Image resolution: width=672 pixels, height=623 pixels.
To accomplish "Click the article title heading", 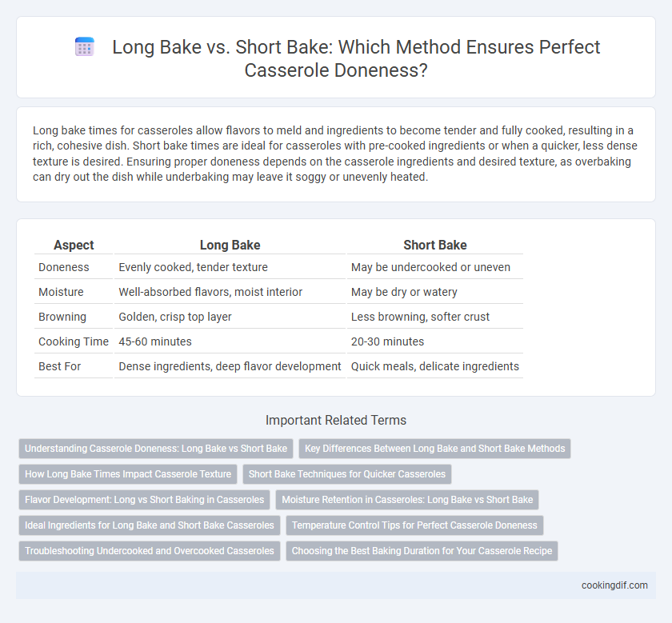I will 356,58.
